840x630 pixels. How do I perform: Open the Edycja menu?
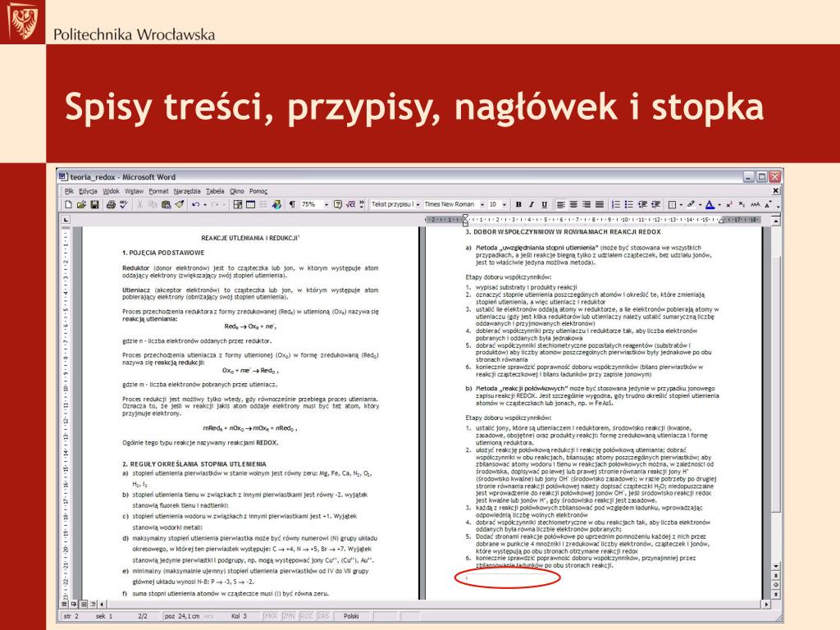[x=88, y=190]
